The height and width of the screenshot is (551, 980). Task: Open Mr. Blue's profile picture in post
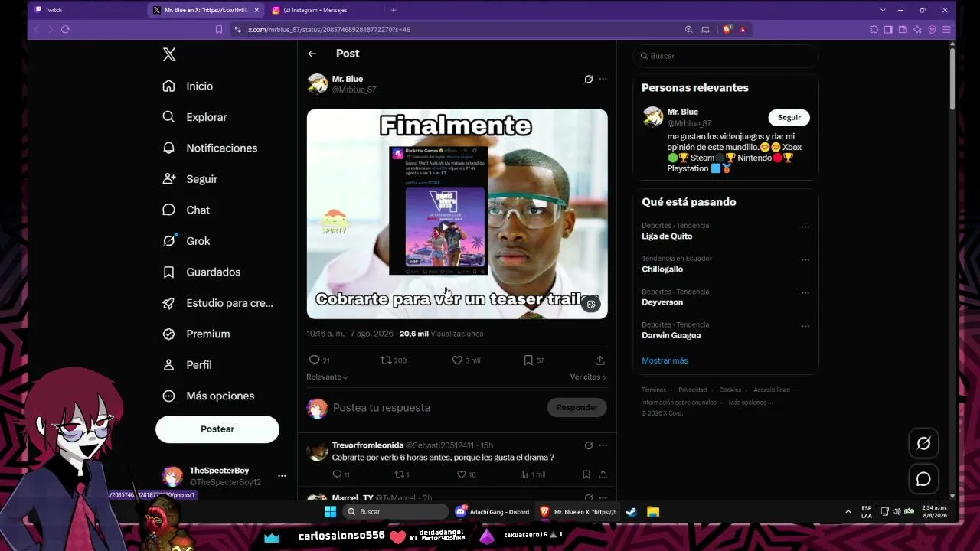coord(318,83)
